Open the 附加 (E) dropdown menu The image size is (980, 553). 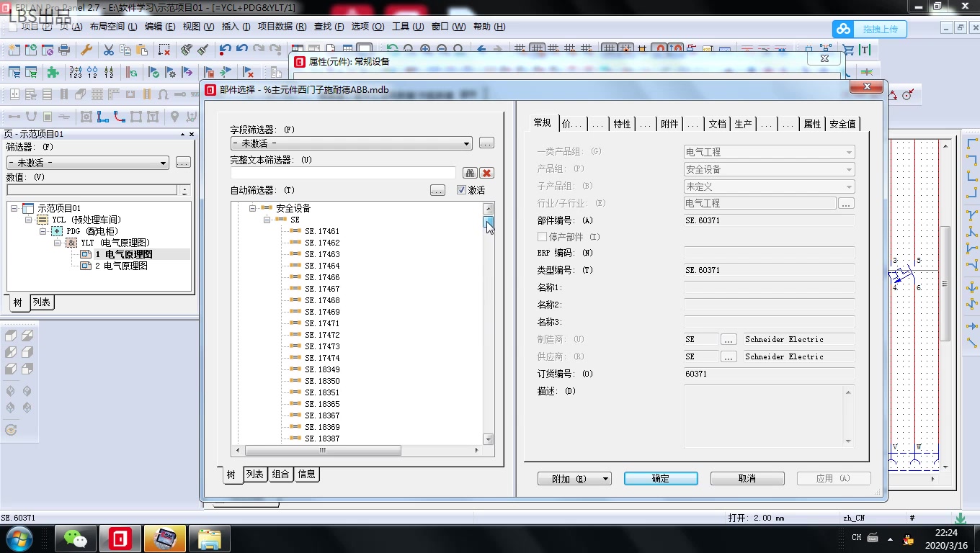click(574, 477)
